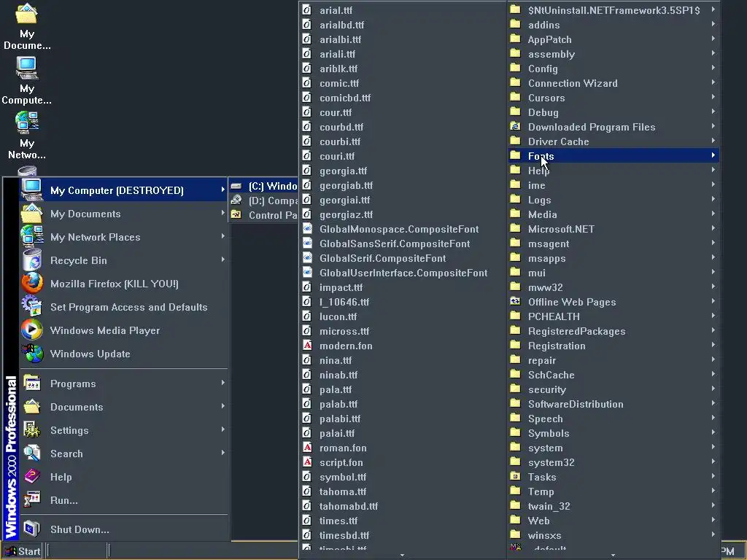Open the system32 folder entry

[614, 462]
